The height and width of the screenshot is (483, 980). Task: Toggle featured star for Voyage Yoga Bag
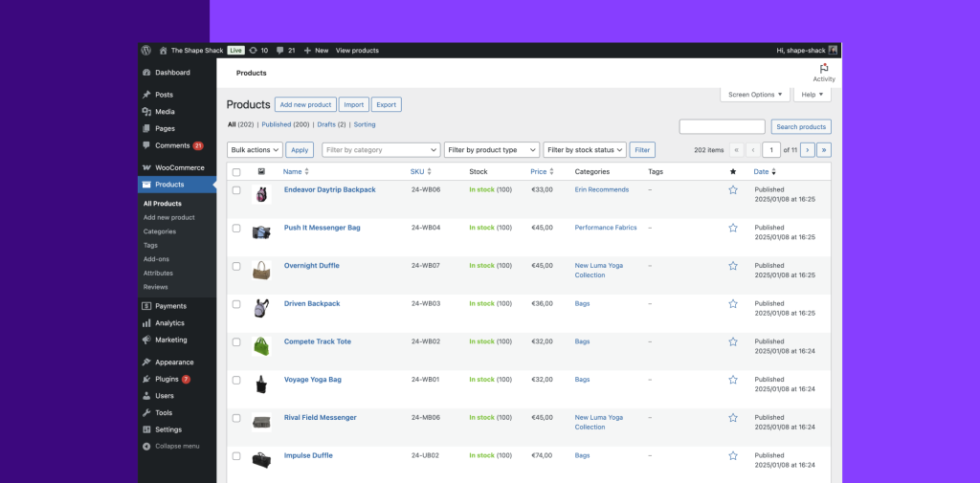(733, 380)
